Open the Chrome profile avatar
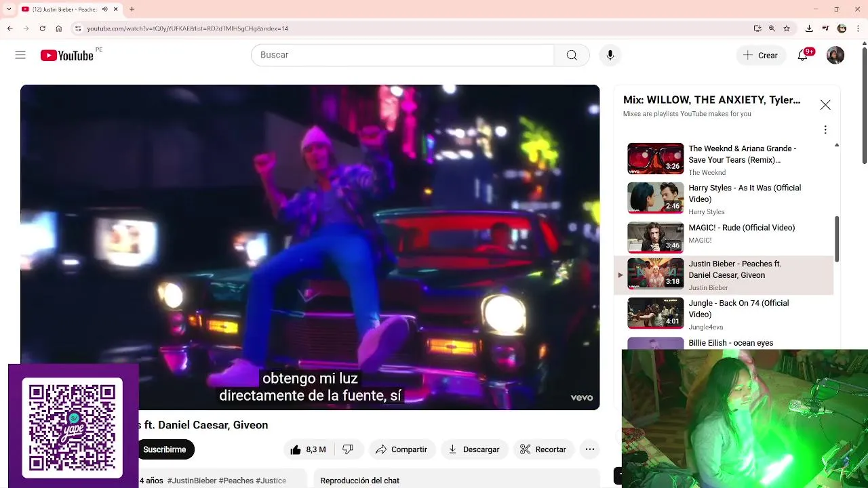The image size is (868, 488). coord(842,28)
